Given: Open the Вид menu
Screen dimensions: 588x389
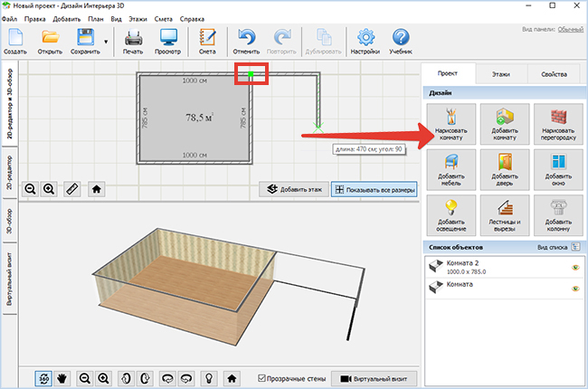Looking at the screenshot, I should pos(117,19).
